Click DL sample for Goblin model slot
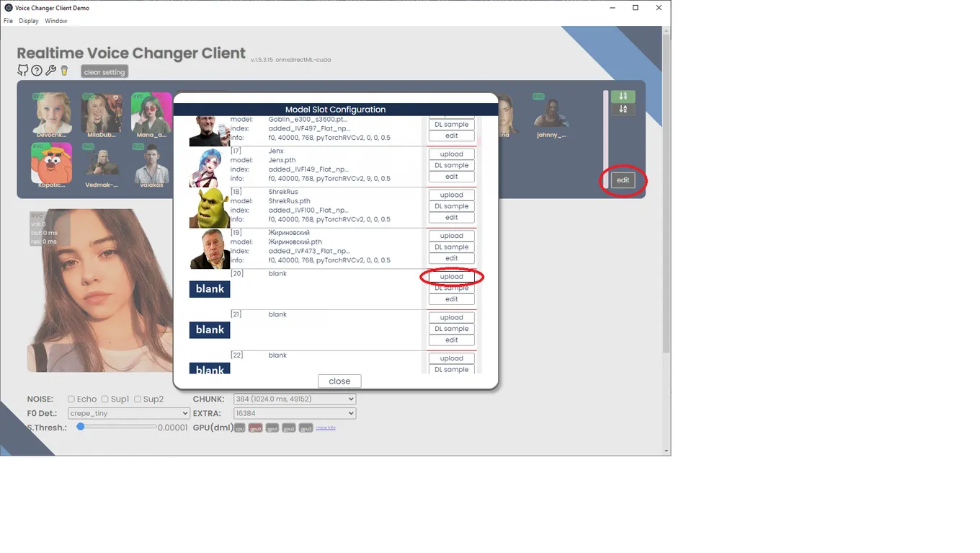Screen dimensions: 980x553 click(452, 125)
